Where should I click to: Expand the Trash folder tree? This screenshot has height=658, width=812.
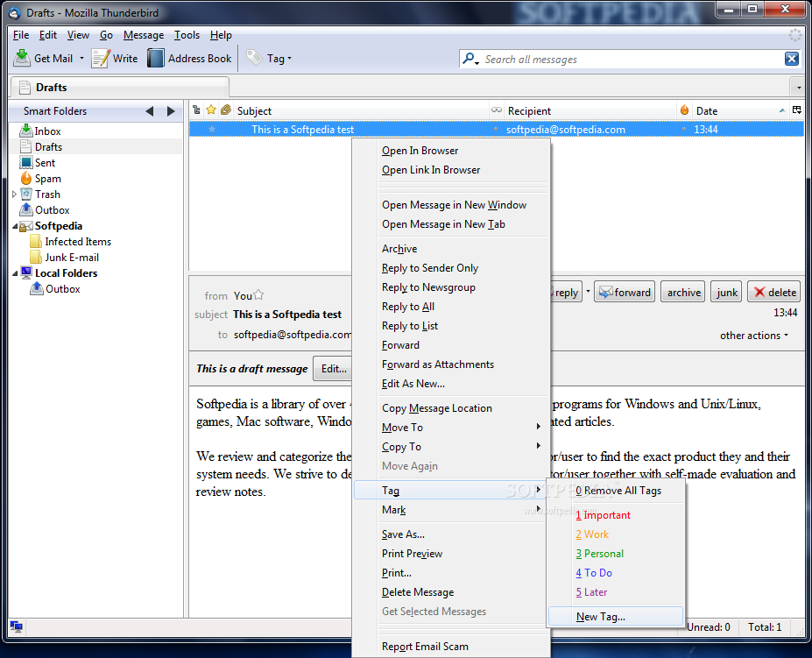click(x=14, y=194)
